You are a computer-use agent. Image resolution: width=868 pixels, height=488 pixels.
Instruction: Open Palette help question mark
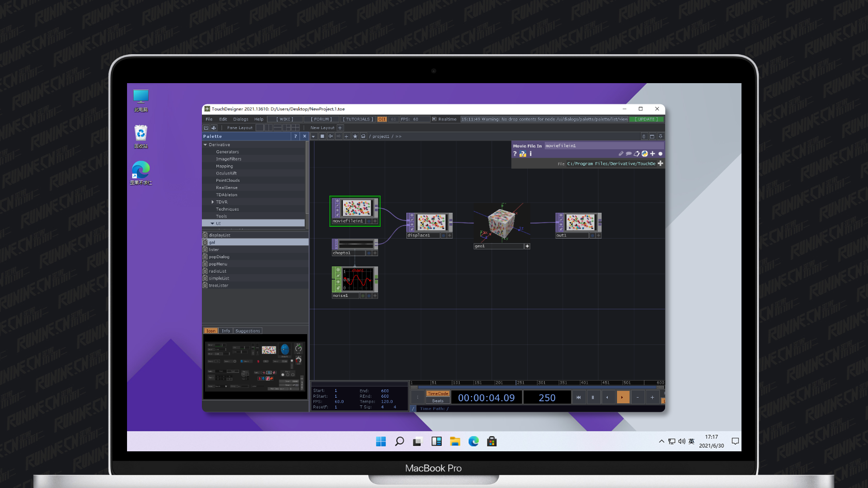pos(295,136)
